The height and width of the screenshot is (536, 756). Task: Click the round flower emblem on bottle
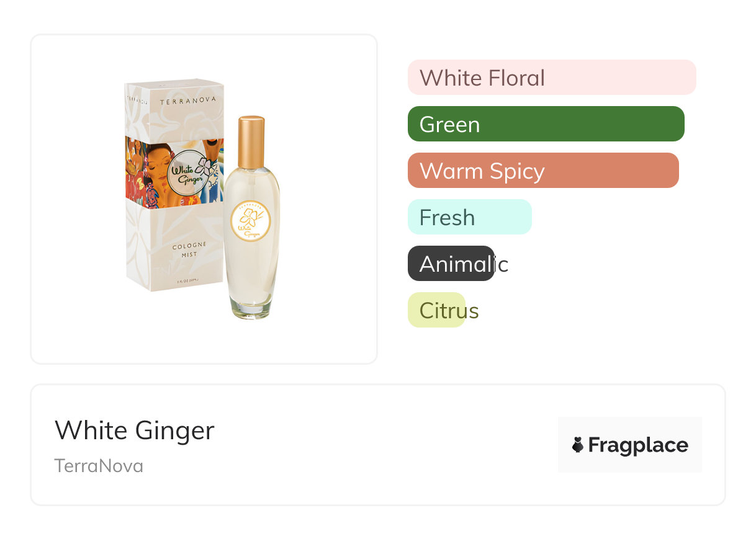(251, 222)
